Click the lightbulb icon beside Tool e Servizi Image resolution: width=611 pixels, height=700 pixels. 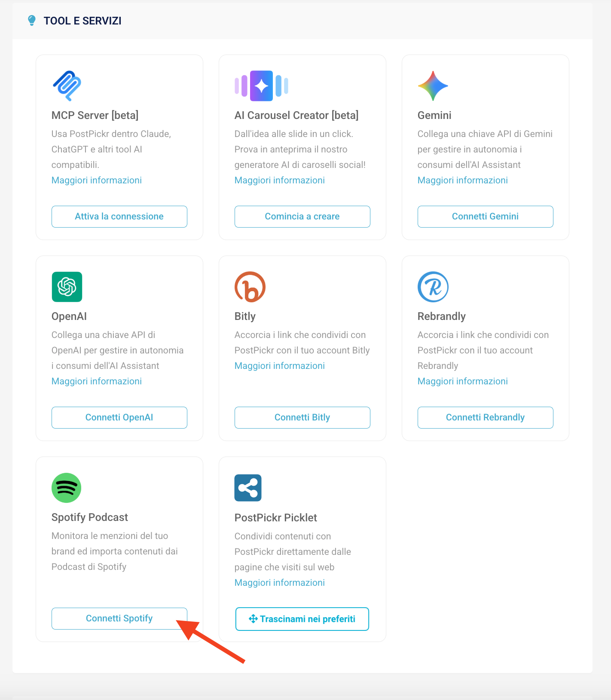(32, 20)
